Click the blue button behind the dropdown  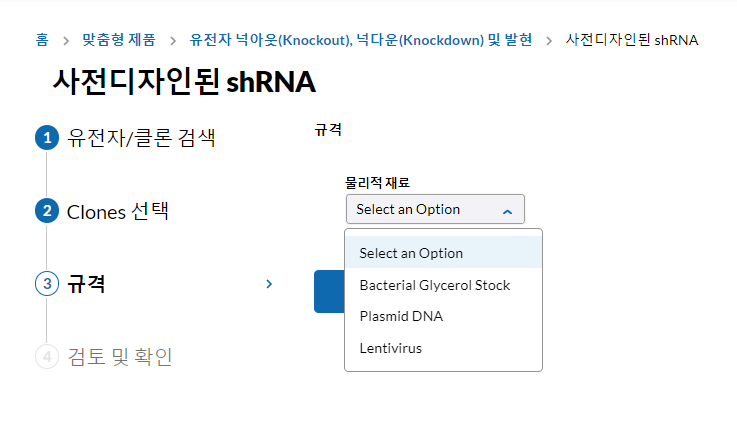(328, 291)
